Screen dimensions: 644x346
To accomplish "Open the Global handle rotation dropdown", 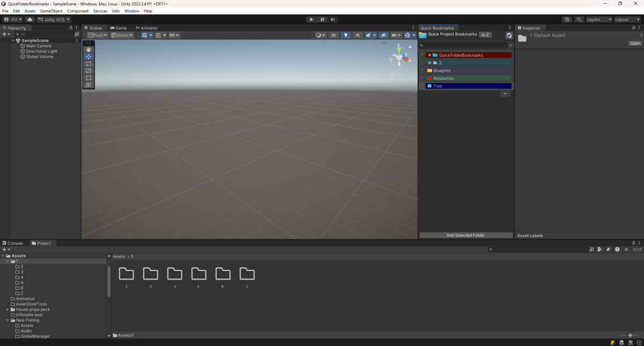I will (x=122, y=35).
